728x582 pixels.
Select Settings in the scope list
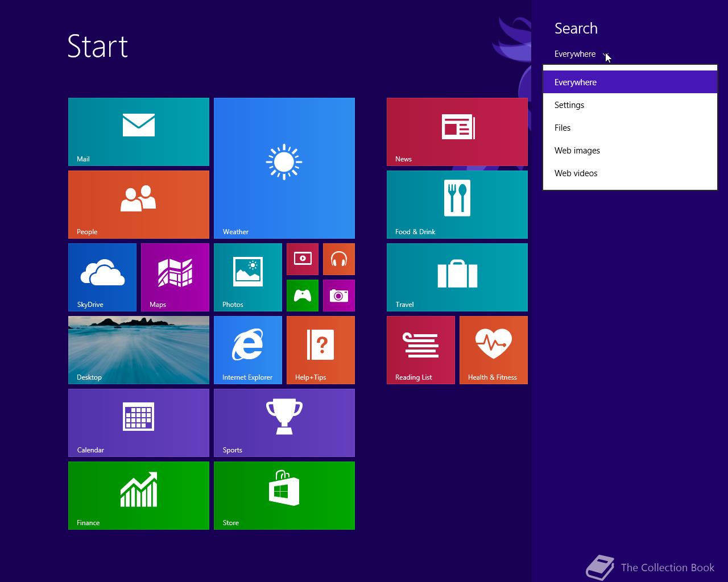[630, 105]
